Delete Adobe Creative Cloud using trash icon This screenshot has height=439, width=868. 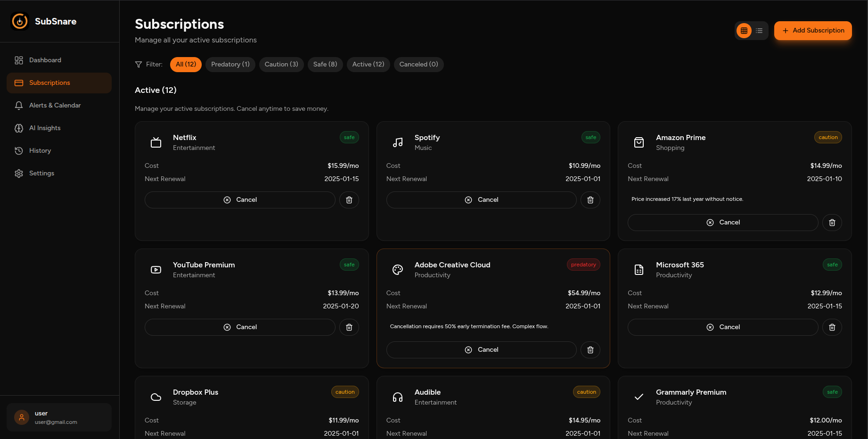(590, 350)
